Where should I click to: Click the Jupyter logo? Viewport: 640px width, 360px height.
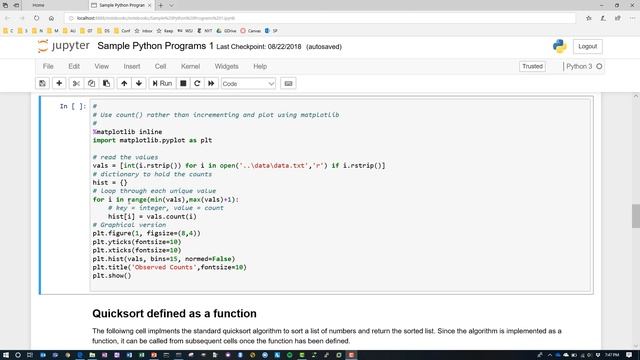point(64,46)
